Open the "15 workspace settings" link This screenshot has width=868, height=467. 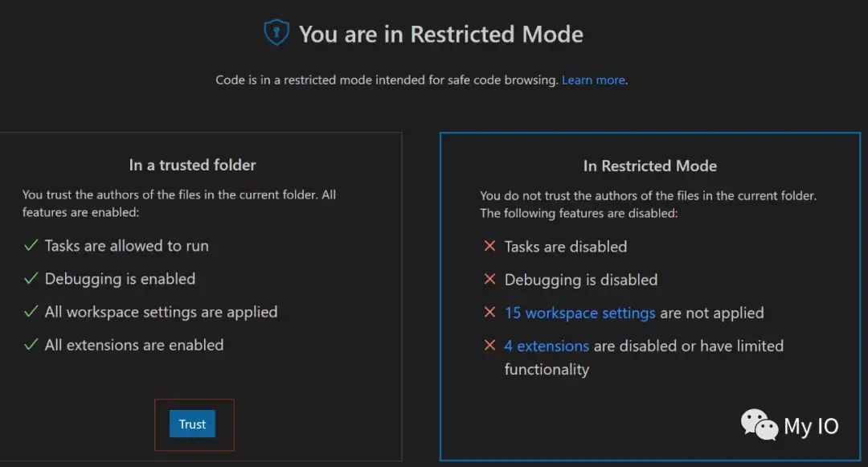(579, 313)
